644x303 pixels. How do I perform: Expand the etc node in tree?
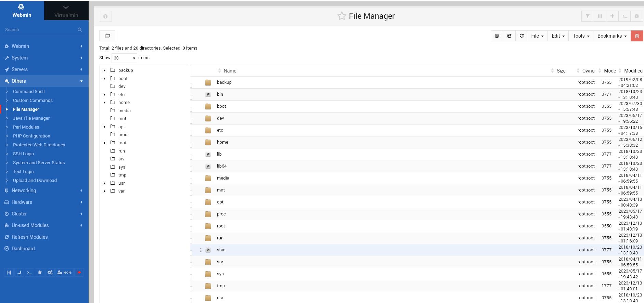click(x=104, y=95)
